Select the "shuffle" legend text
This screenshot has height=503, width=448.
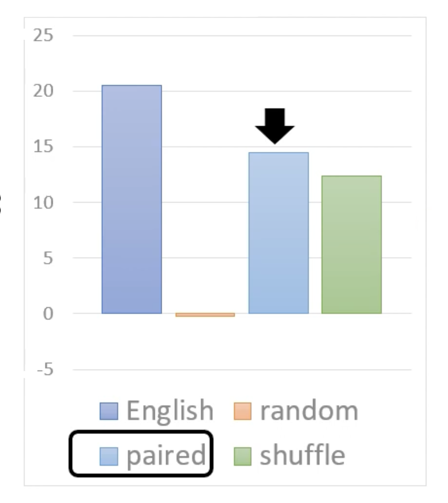coord(302,455)
